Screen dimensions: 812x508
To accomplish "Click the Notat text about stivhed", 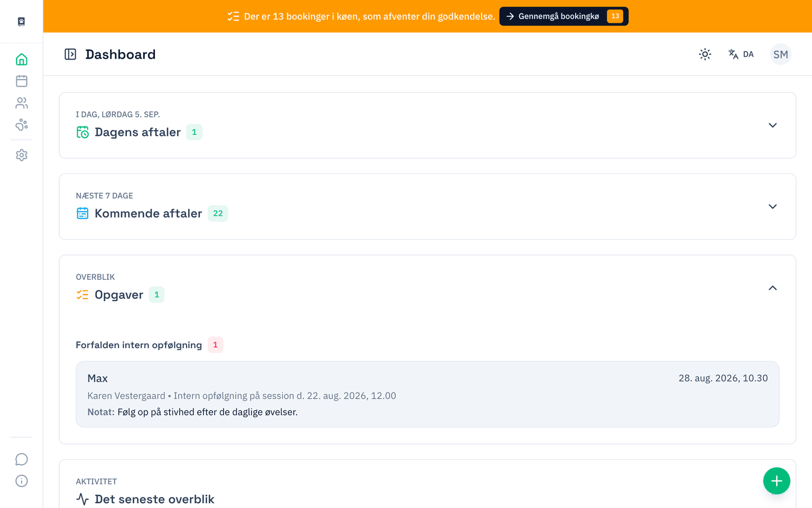I will pos(192,412).
